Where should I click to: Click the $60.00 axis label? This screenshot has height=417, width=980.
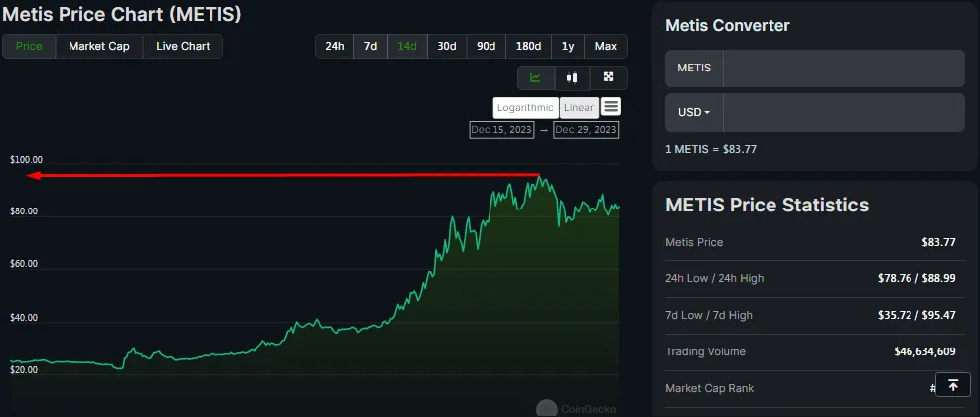24,264
